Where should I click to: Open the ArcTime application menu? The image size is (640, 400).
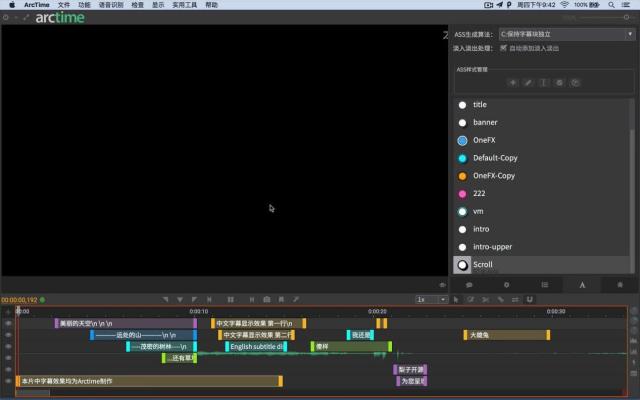(x=37, y=5)
